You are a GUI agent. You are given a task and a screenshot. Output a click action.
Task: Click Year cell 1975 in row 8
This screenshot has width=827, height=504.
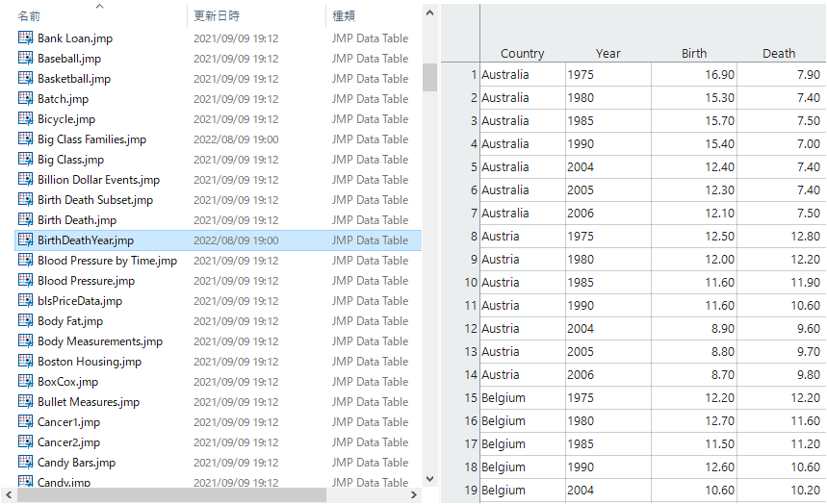pos(608,237)
